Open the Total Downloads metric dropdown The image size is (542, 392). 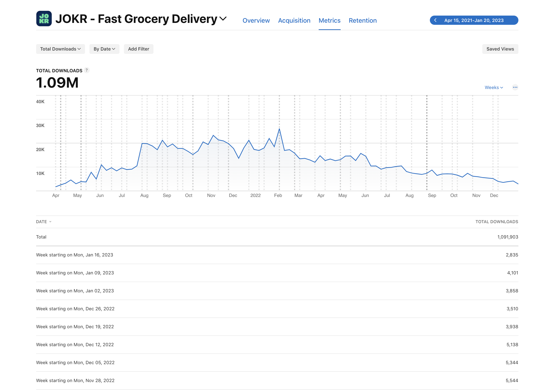60,49
